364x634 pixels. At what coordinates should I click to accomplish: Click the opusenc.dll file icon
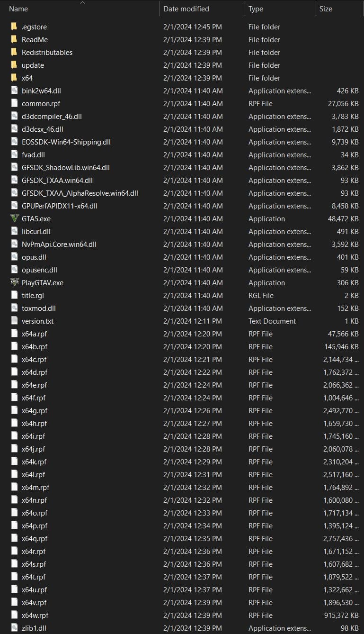click(14, 270)
